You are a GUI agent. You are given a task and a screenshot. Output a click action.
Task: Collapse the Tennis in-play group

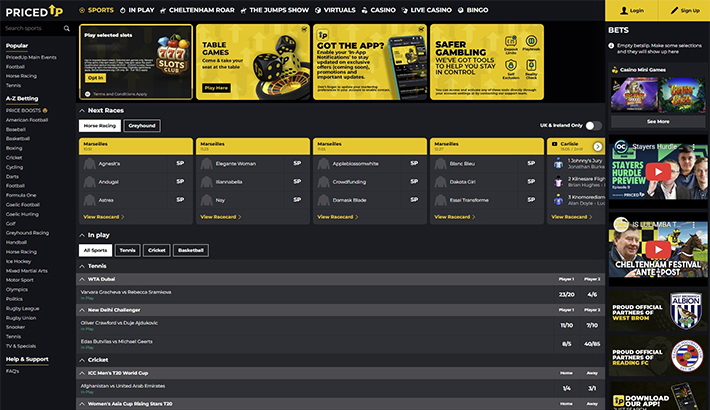tap(82, 266)
